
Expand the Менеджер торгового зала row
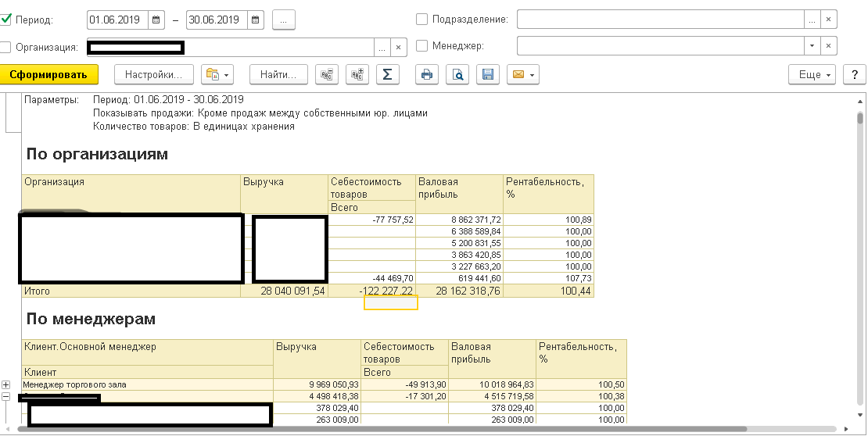(x=6, y=385)
